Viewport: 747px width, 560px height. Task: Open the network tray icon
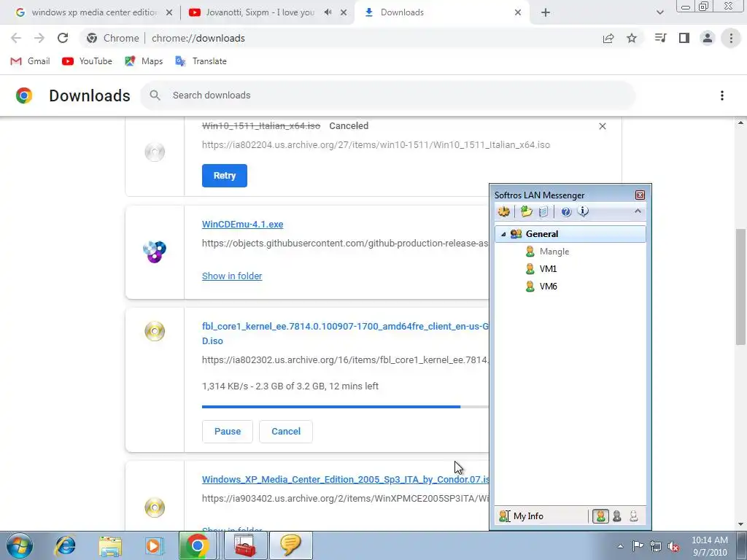click(656, 546)
